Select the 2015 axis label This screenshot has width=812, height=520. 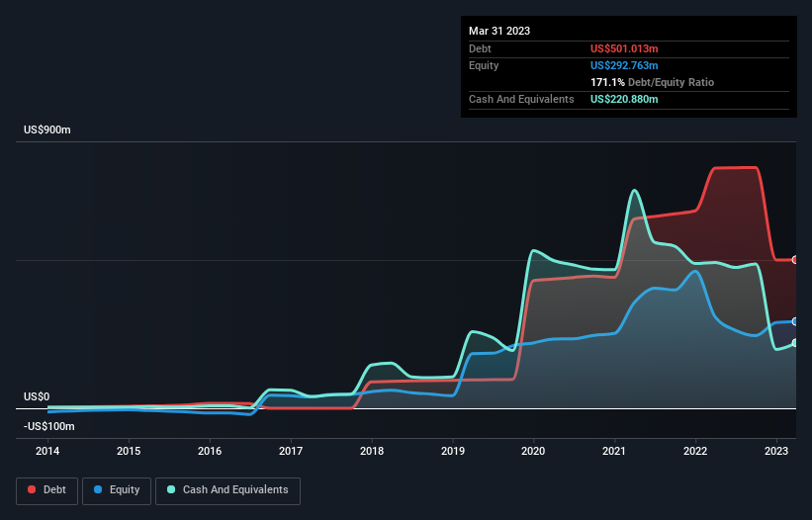129,451
